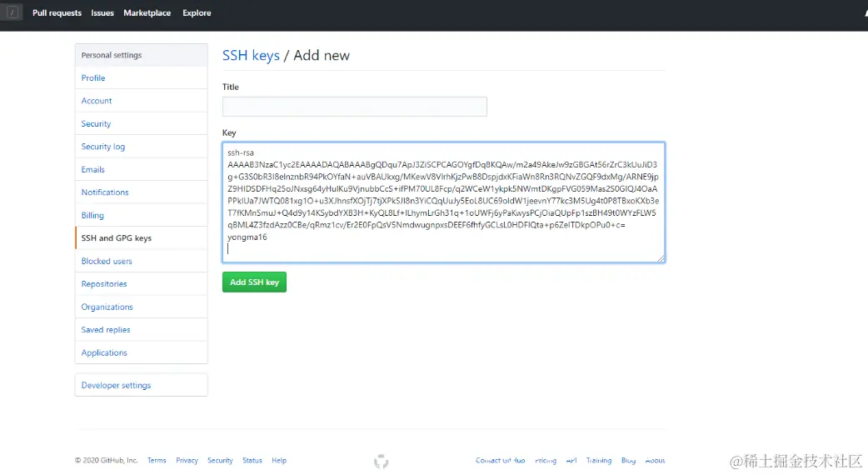The height and width of the screenshot is (475, 868).
Task: Click the GitHub logo in footer
Action: point(381,461)
